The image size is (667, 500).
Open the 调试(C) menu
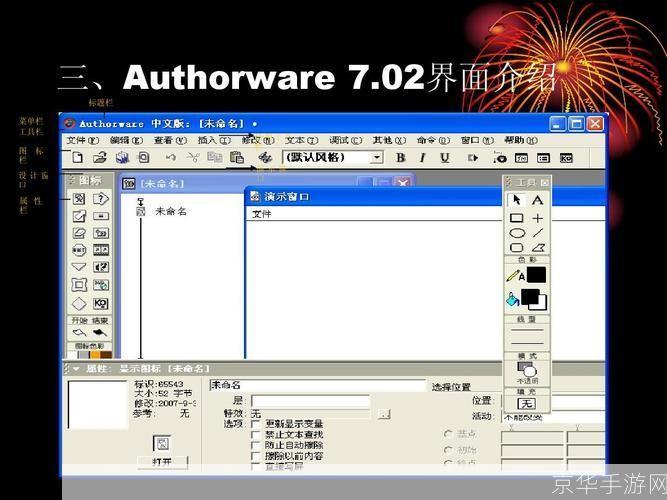[345, 140]
